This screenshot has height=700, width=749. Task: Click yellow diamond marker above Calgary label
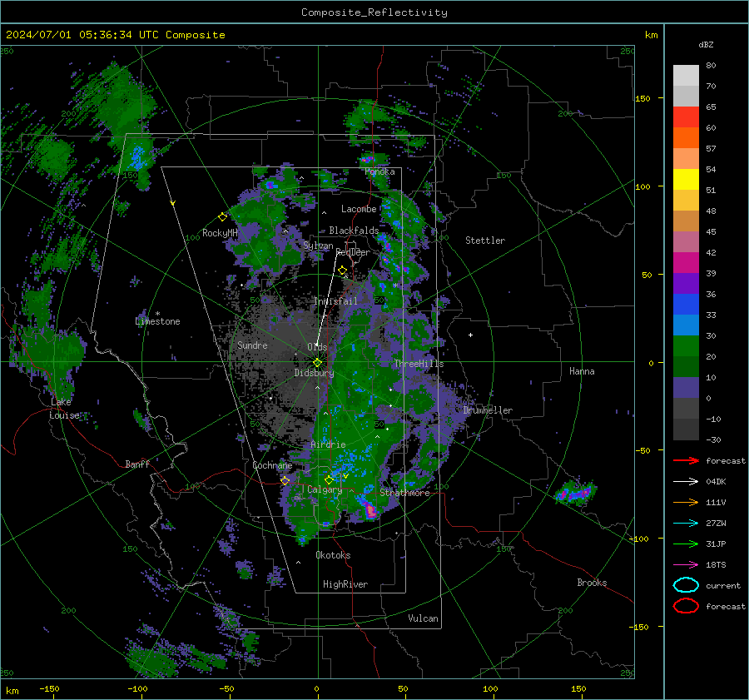pyautogui.click(x=329, y=479)
